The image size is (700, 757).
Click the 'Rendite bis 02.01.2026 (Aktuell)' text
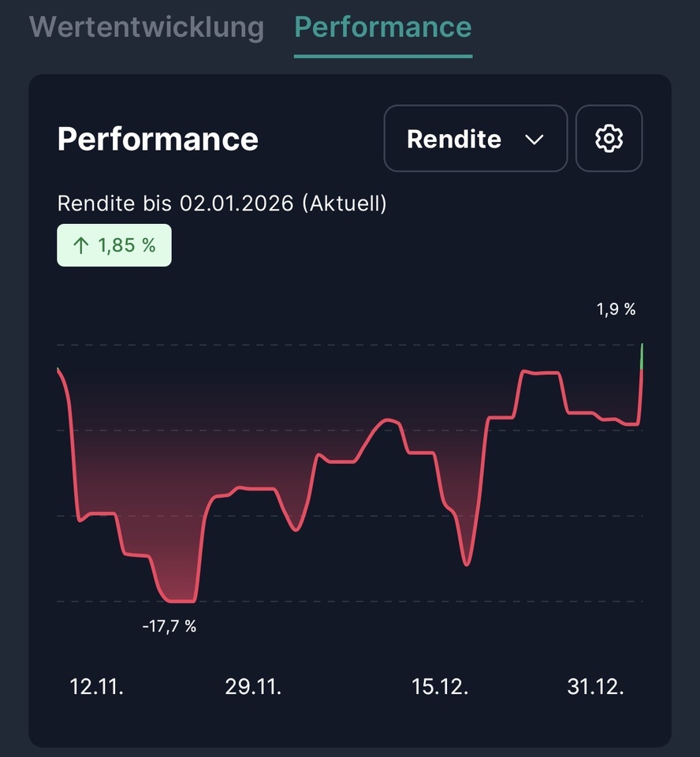tap(222, 203)
